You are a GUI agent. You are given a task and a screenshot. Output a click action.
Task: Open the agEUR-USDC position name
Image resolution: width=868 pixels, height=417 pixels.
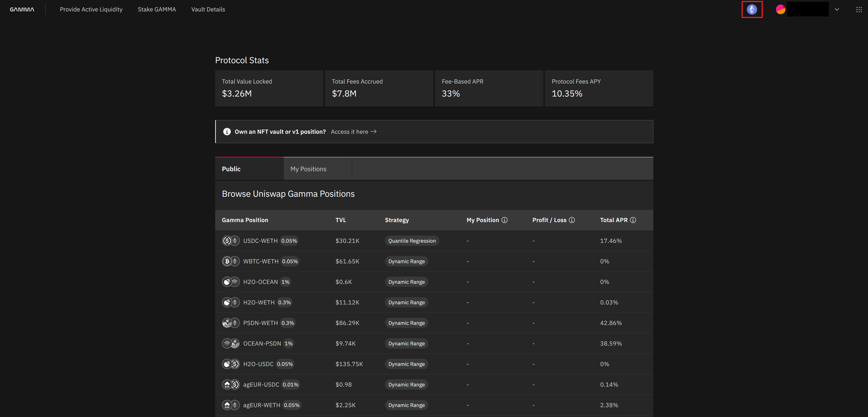tap(261, 385)
